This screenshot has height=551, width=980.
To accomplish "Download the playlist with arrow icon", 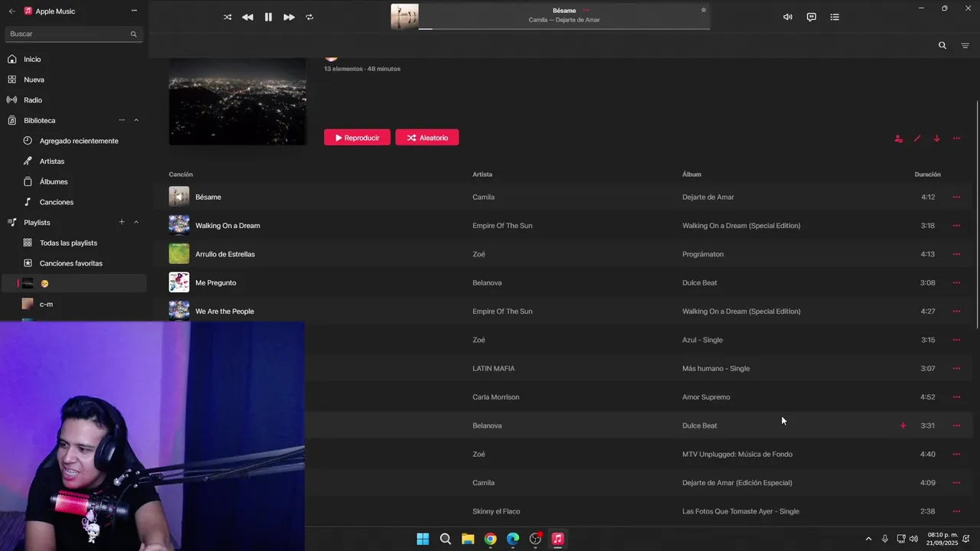I will pyautogui.click(x=936, y=139).
